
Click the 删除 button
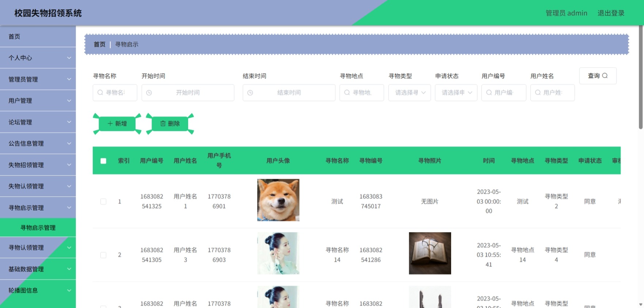170,124
